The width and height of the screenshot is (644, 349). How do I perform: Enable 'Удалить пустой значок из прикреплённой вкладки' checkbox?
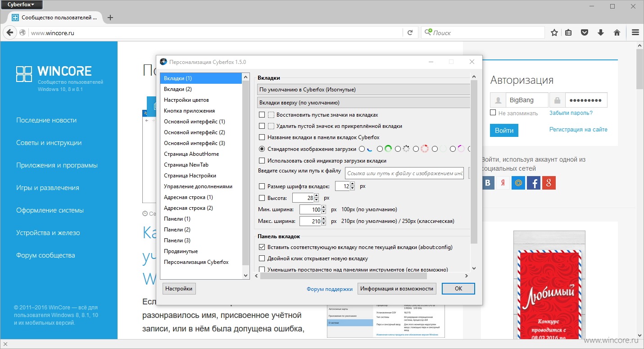pos(262,126)
